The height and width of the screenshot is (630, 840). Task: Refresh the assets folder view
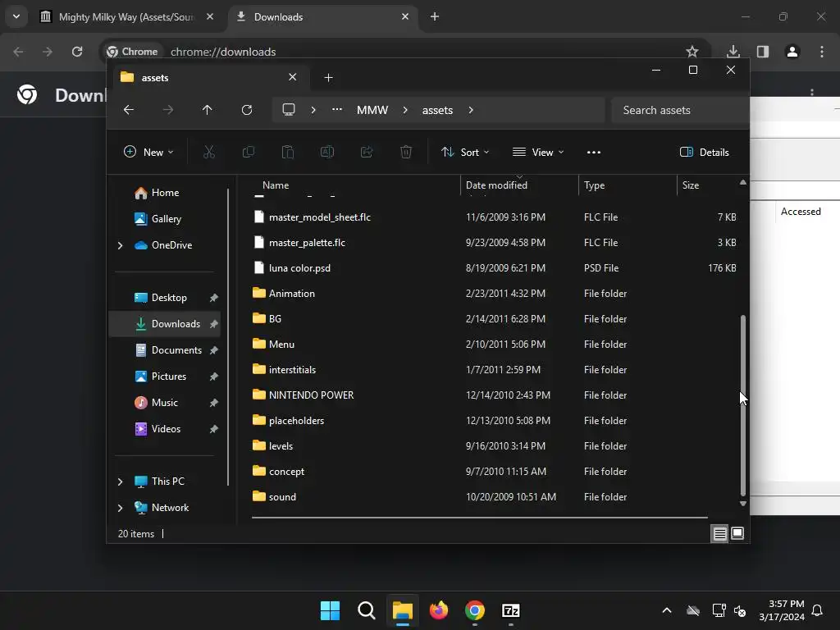(246, 110)
